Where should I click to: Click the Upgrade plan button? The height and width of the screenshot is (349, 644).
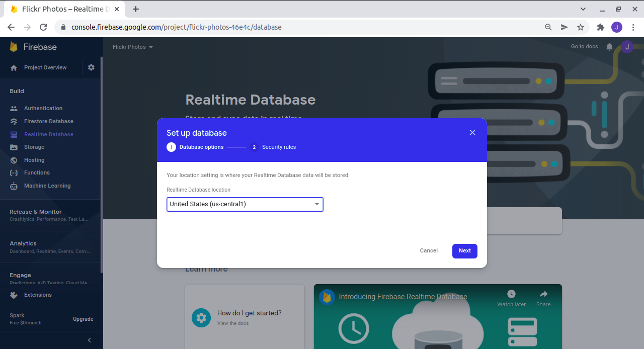pyautogui.click(x=83, y=319)
